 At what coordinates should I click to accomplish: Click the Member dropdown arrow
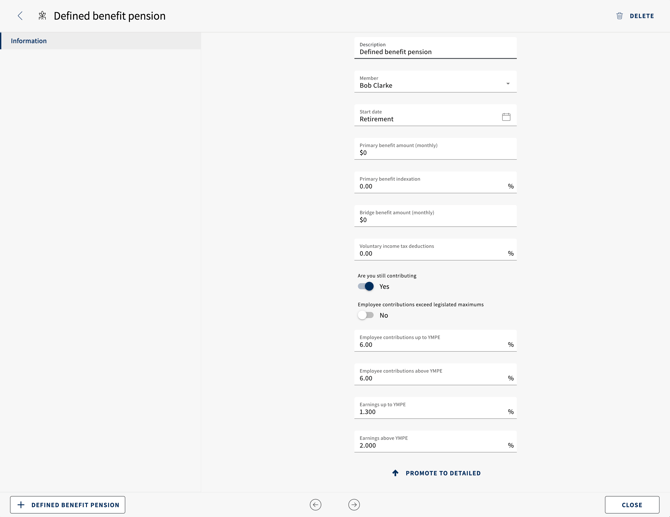click(x=508, y=84)
